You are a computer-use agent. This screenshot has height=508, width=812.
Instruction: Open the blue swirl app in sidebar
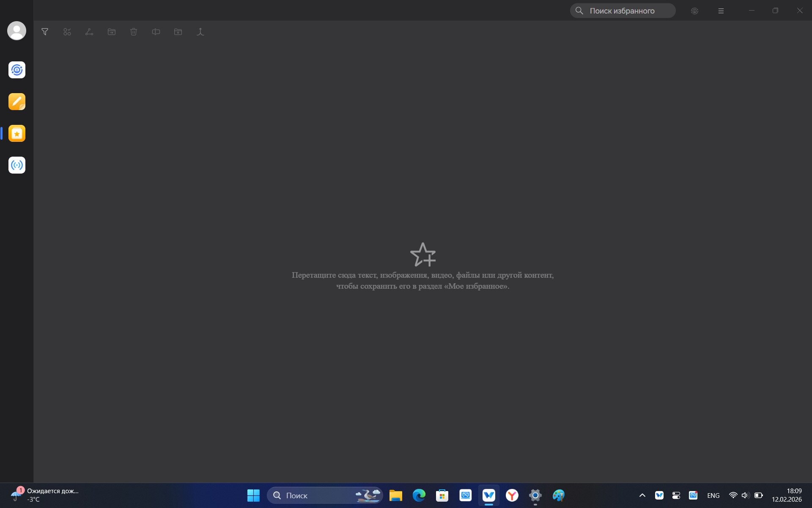coord(17,70)
